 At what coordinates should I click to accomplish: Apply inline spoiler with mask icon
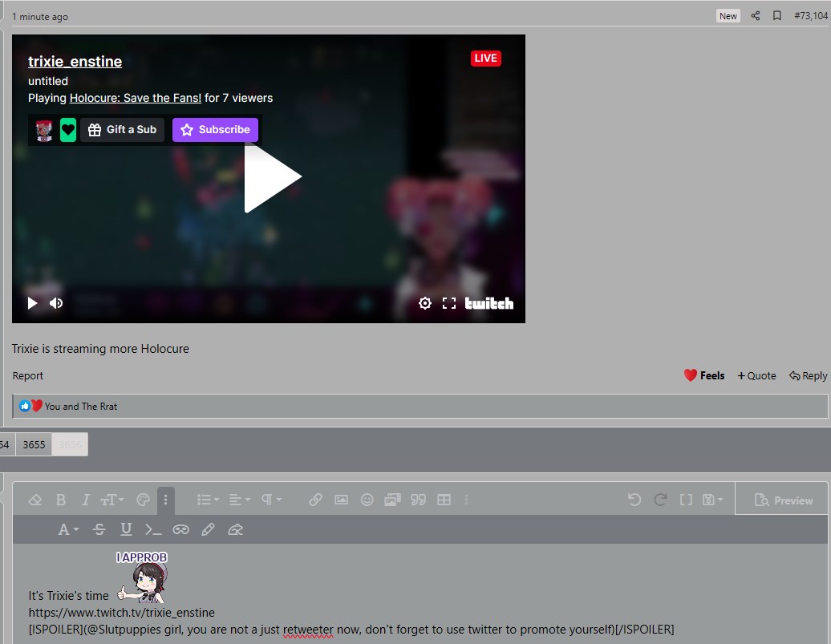(x=180, y=529)
